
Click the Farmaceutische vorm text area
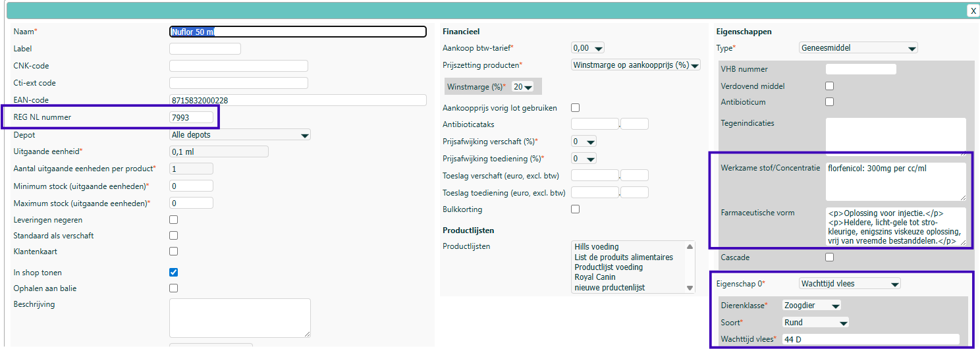pos(896,227)
